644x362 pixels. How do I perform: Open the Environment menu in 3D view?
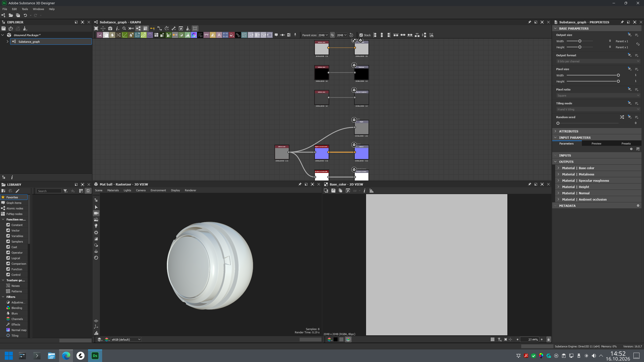(x=158, y=190)
